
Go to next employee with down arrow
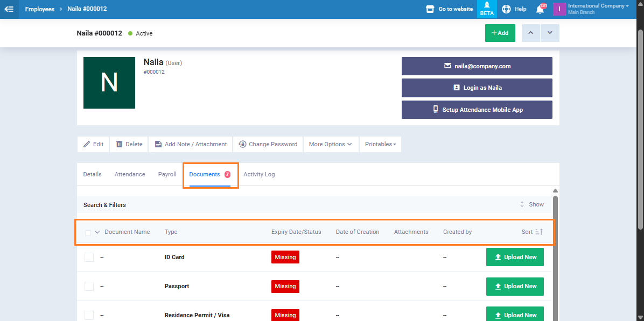click(550, 33)
